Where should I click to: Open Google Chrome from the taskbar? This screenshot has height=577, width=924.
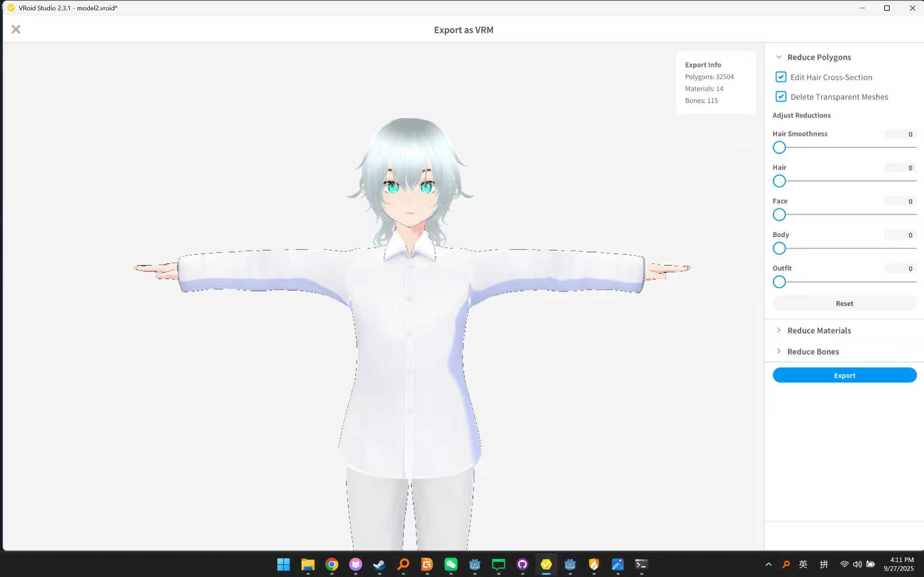click(x=332, y=564)
